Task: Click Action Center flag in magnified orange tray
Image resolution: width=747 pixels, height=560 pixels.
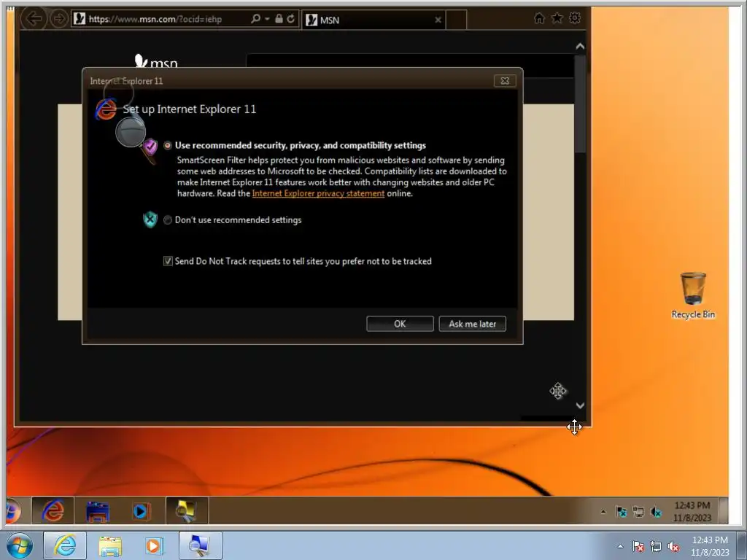Action: pos(622,512)
